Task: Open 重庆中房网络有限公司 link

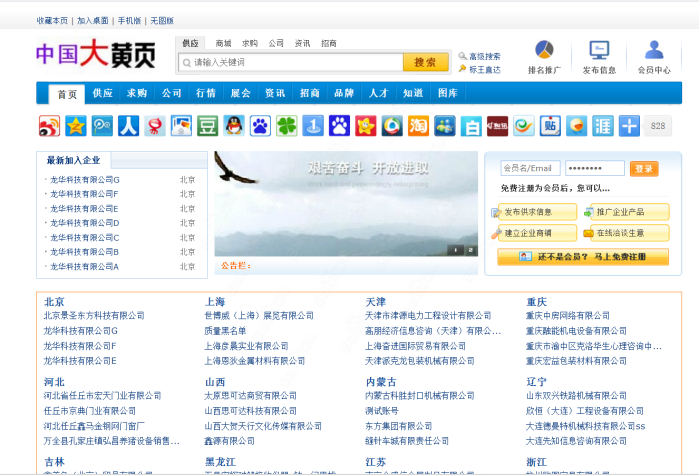Action: 567,315
